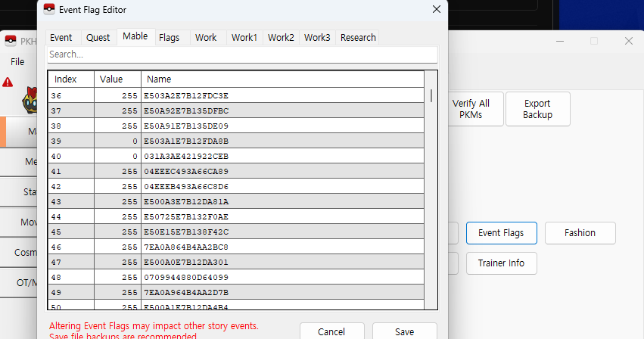Screen dimensions: 644x339
Task: Select the value cell of index 39
Action: pos(117,141)
